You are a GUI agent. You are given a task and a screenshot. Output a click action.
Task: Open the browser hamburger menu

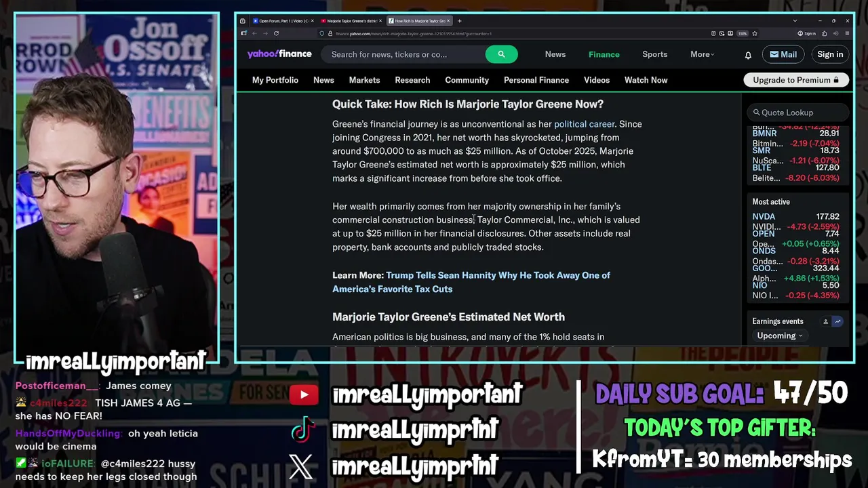coord(846,33)
